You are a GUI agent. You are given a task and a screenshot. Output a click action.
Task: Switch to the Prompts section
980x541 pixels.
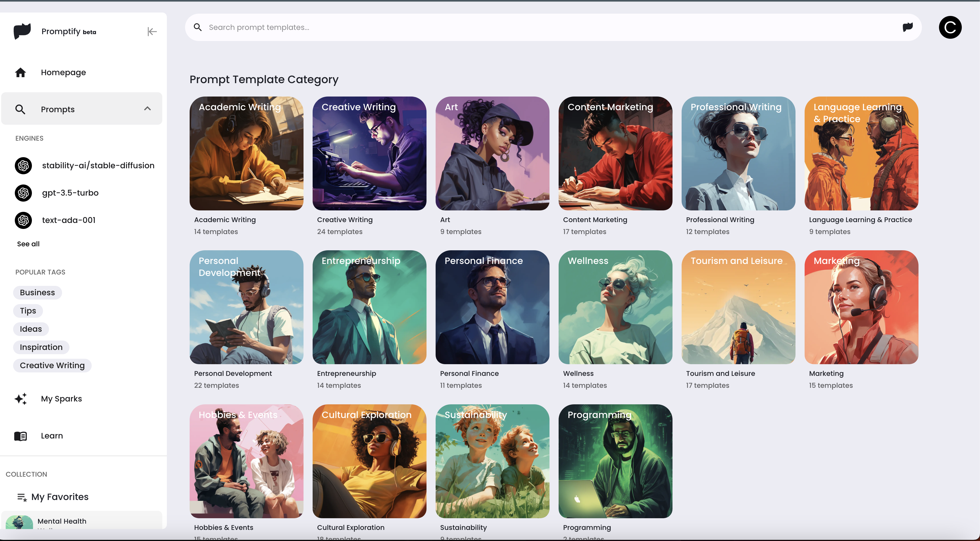point(58,109)
